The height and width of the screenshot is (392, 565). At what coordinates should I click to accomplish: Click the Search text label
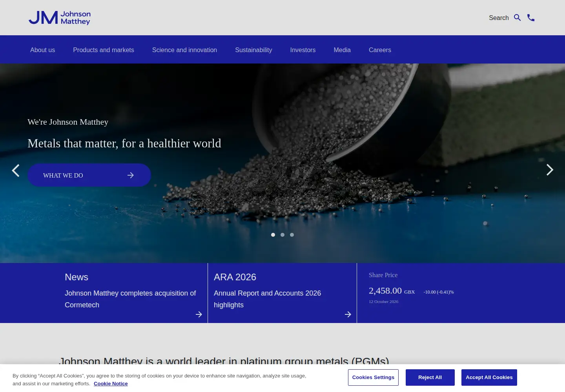[499, 18]
